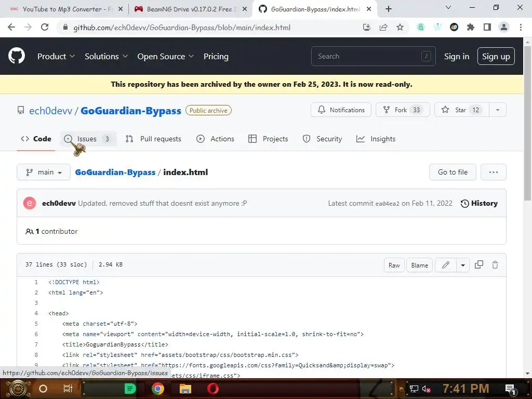Go back with browser back arrow
This screenshot has height=399, width=532.
(x=11, y=28)
